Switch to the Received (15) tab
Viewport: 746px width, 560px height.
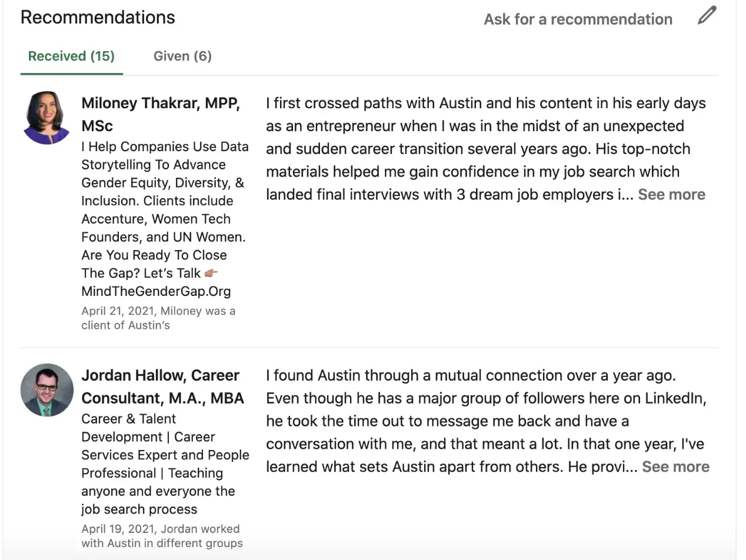(x=71, y=56)
